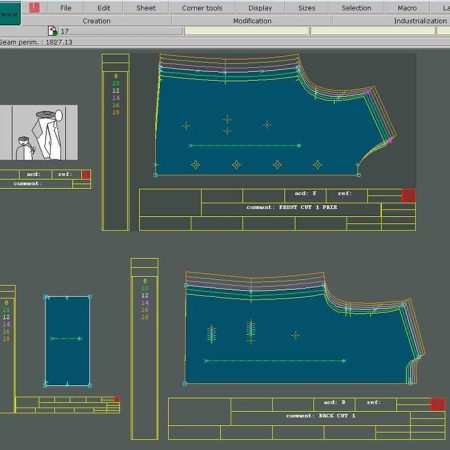The width and height of the screenshot is (450, 450).
Task: Pick the leftmost cross mark on the front piece
Action: (186, 126)
